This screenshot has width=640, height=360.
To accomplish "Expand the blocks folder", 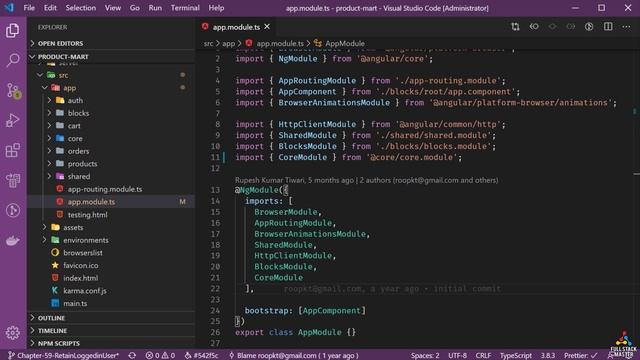I will tap(49, 113).
